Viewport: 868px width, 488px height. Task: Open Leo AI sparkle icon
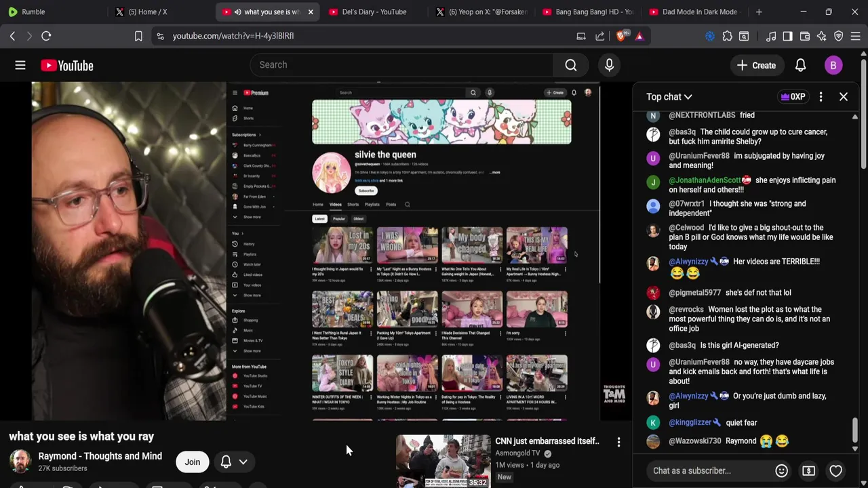coord(822,36)
